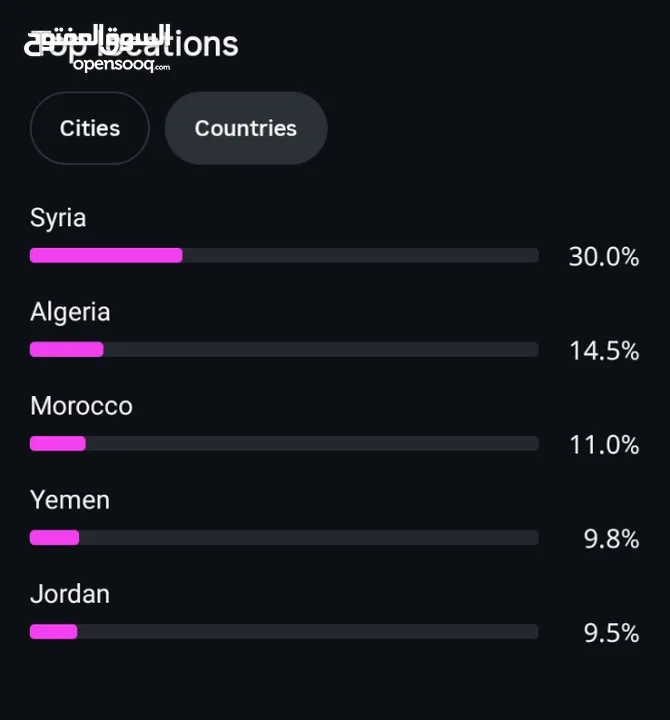
Task: Open the Morocco country entry
Action: 81,406
